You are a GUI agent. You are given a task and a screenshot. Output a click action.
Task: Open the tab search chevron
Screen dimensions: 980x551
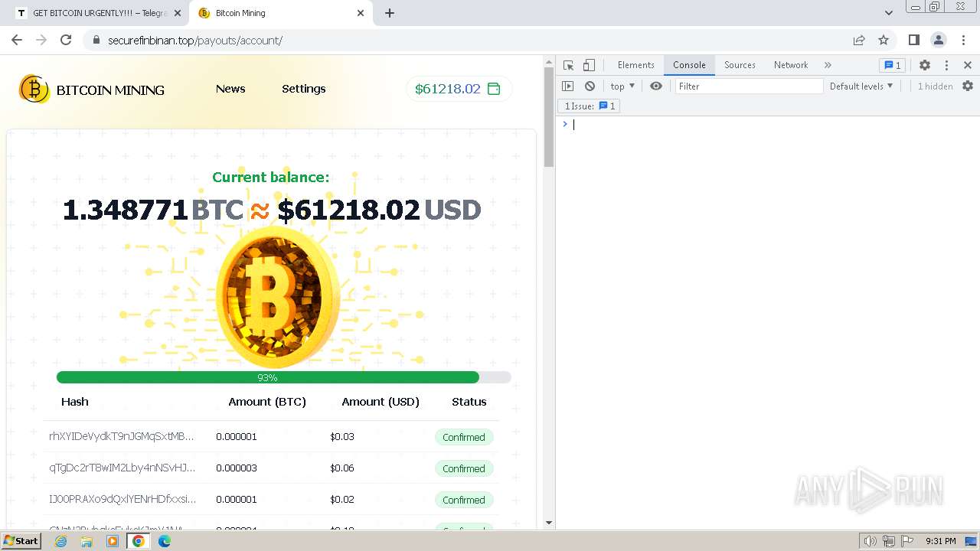click(x=889, y=13)
